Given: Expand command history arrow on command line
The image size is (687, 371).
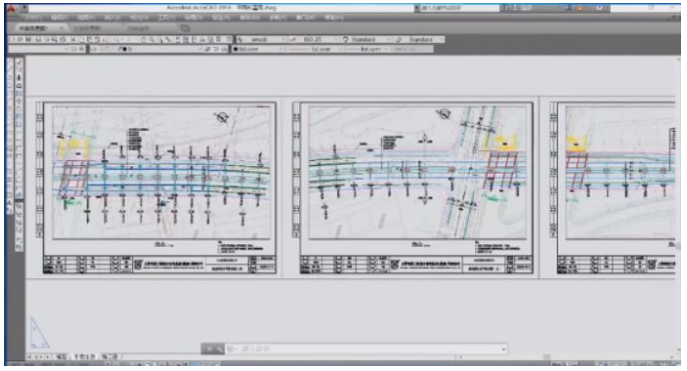Looking at the screenshot, I should tap(504, 349).
